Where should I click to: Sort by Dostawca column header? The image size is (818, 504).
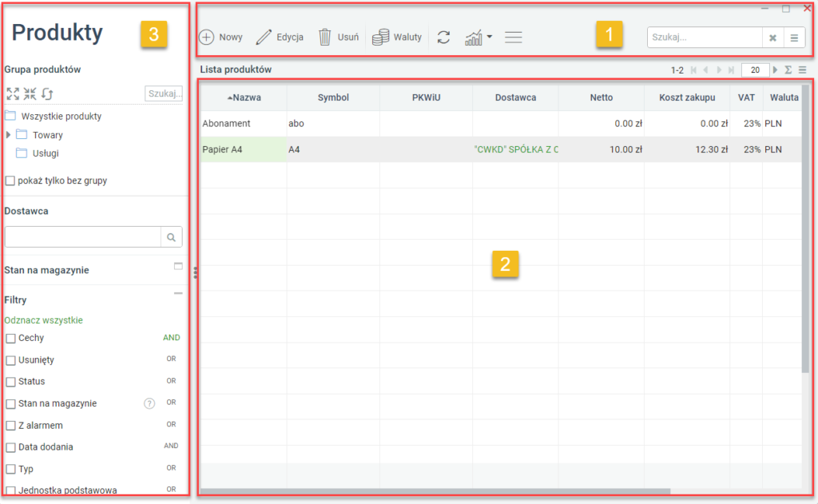[515, 97]
